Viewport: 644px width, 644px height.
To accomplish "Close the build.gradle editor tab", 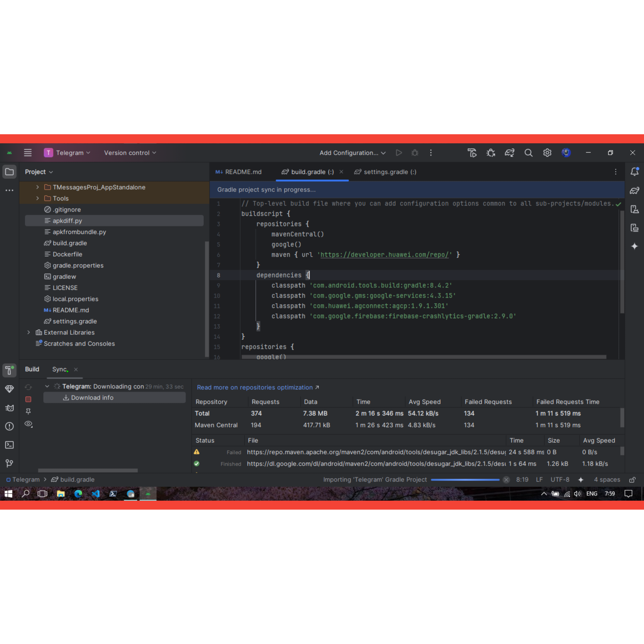I will [341, 172].
